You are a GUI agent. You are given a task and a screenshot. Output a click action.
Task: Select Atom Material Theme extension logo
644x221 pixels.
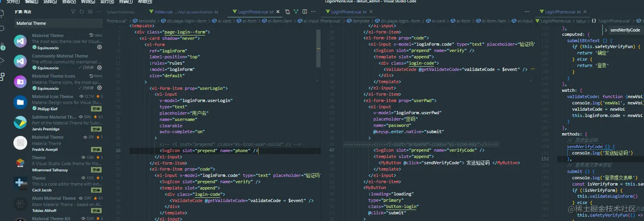coord(20,204)
